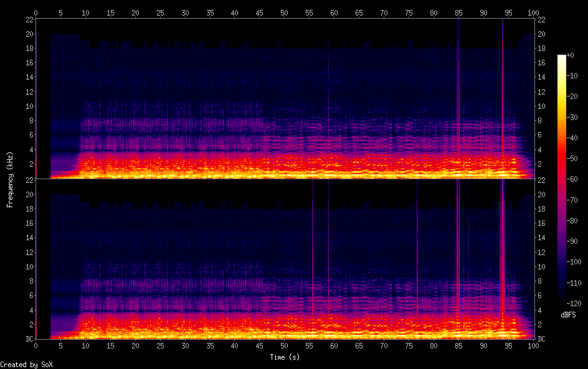Screen dimensions: 588x369
Task: Click the dBFS gradient color bar
Action: pos(561,179)
